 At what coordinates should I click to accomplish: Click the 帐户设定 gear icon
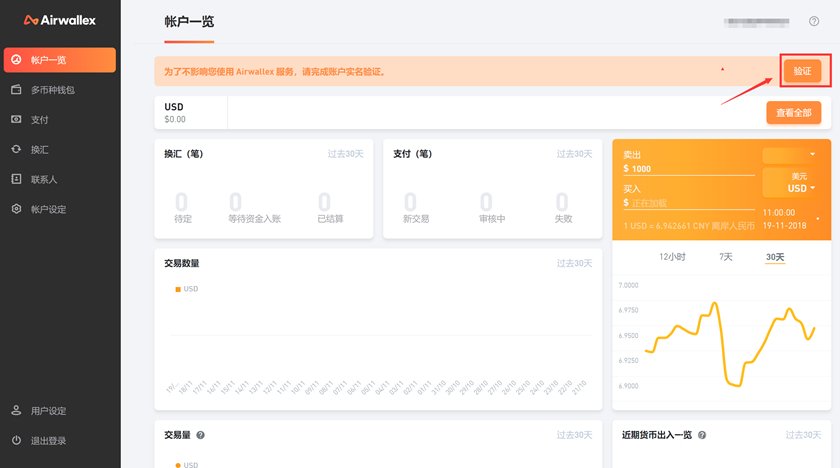(17, 209)
